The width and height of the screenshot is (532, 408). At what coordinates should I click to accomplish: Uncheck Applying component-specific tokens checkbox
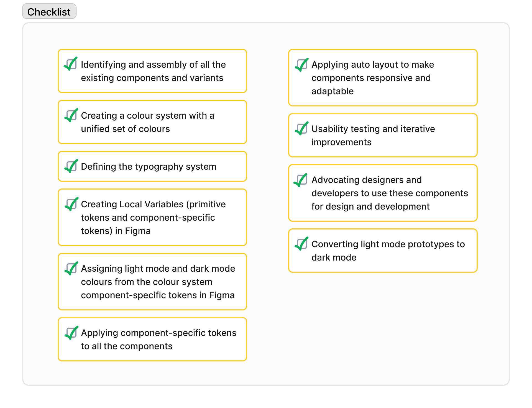71,332
